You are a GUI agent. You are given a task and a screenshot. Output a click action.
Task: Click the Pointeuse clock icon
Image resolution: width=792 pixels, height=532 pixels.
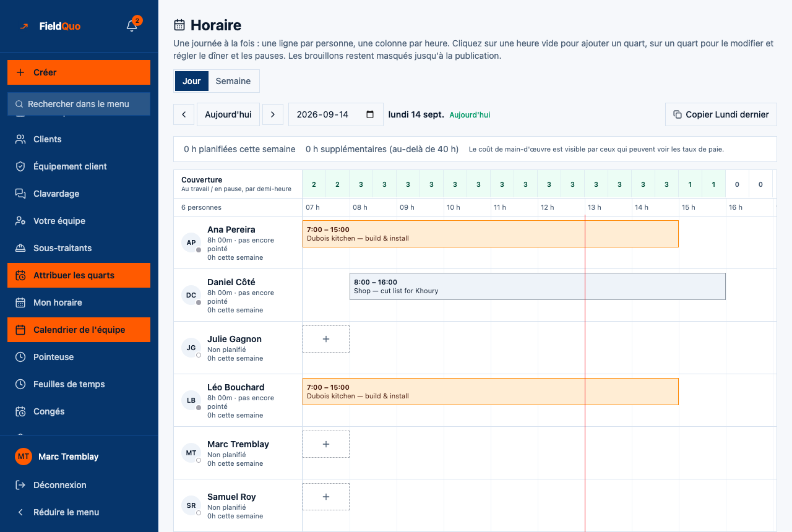(20, 357)
